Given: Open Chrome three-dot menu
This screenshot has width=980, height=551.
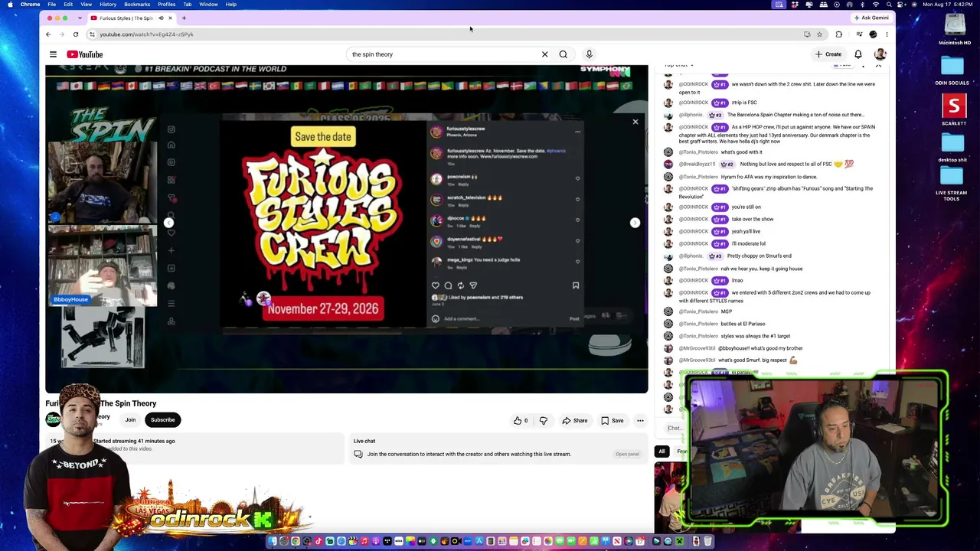Looking at the screenshot, I should click(887, 34).
